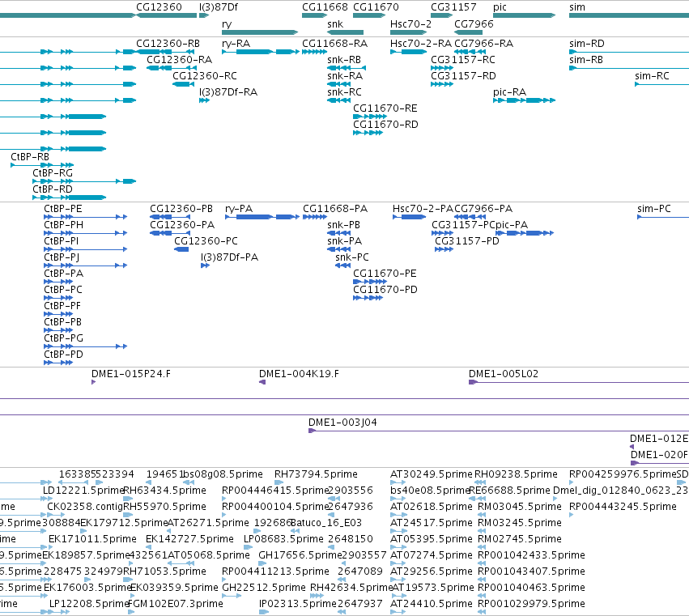The width and height of the screenshot is (689, 616).
Task: Select the CG11668 gene label
Action: 325,7
